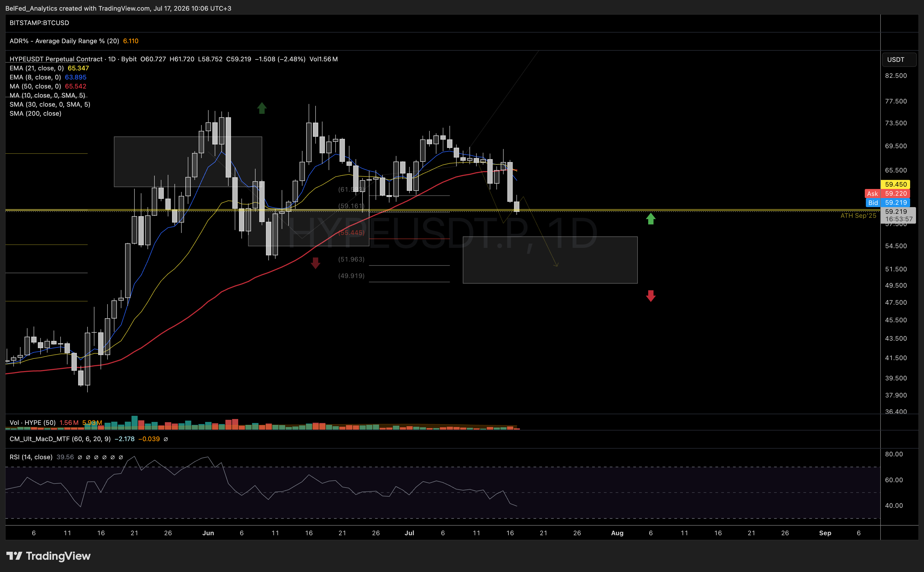Image resolution: width=924 pixels, height=572 pixels.
Task: Click the green up arrow near ATH line
Action: (650, 219)
